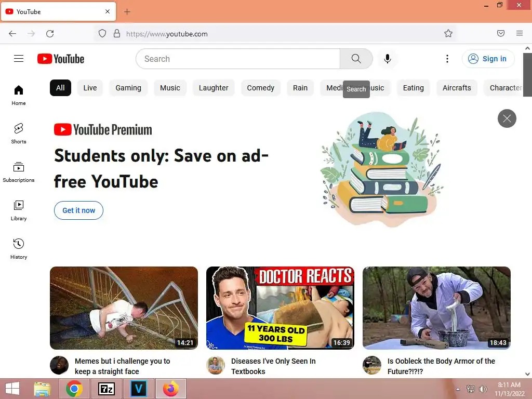Open tracking protection shield icon
The width and height of the screenshot is (532, 399).
tap(102, 34)
